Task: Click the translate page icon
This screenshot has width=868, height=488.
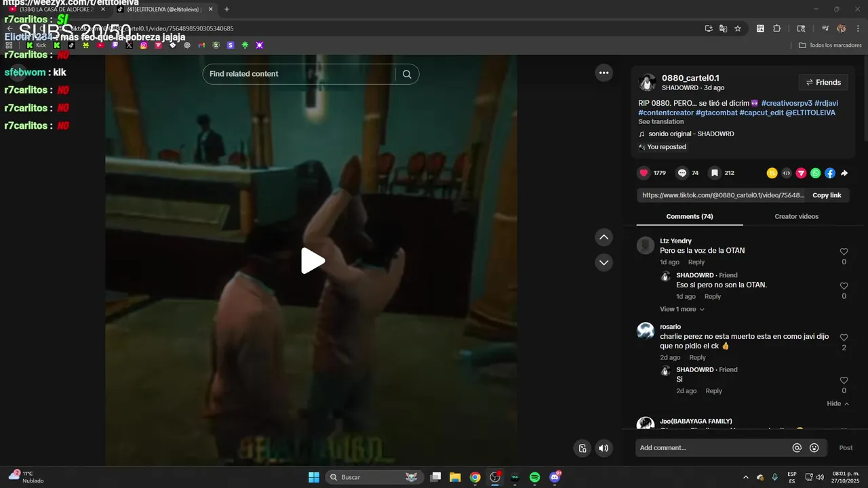Action: pos(724,28)
